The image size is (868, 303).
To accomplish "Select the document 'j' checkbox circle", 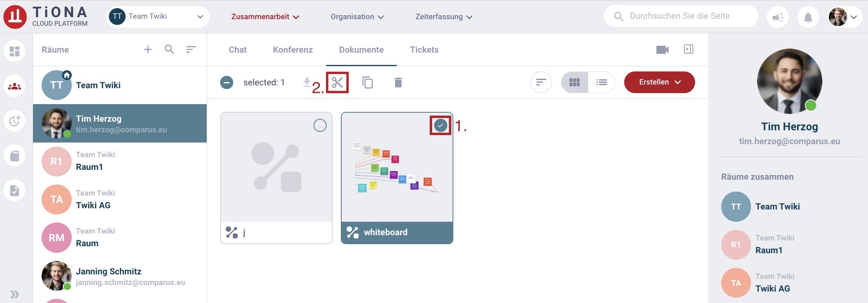I will pos(320,125).
